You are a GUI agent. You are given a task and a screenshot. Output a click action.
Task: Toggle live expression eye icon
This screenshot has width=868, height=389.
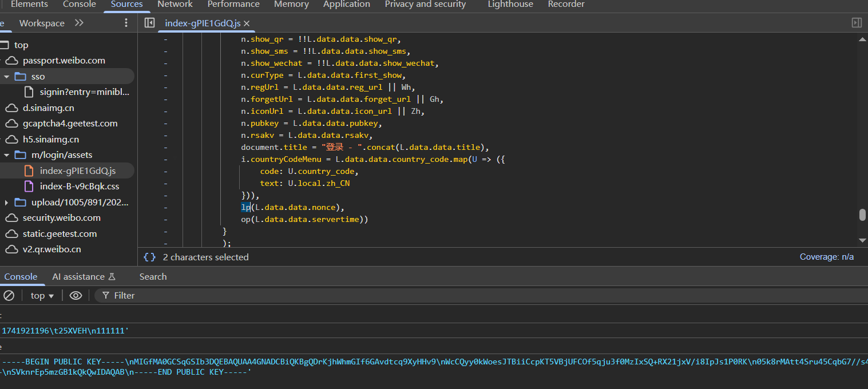pyautogui.click(x=76, y=296)
